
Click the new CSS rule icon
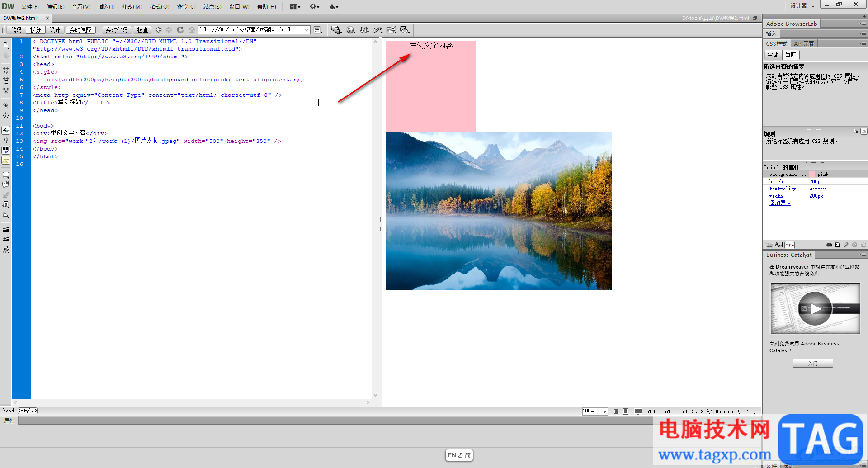837,245
